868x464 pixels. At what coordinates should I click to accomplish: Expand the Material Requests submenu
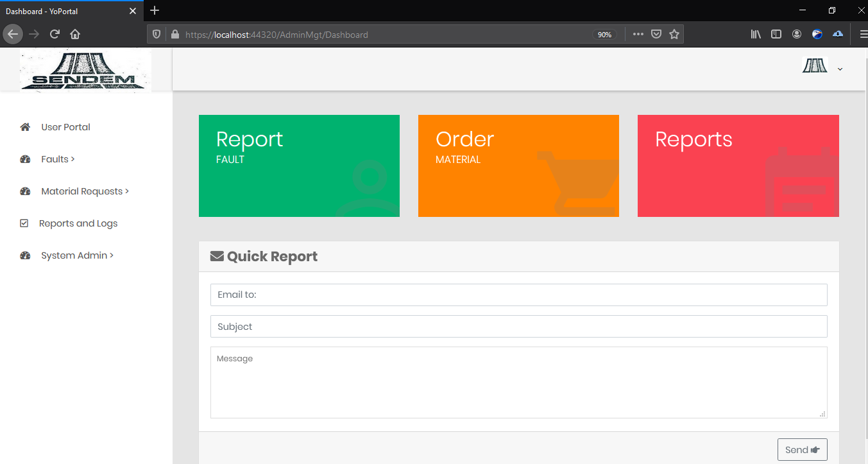point(85,191)
